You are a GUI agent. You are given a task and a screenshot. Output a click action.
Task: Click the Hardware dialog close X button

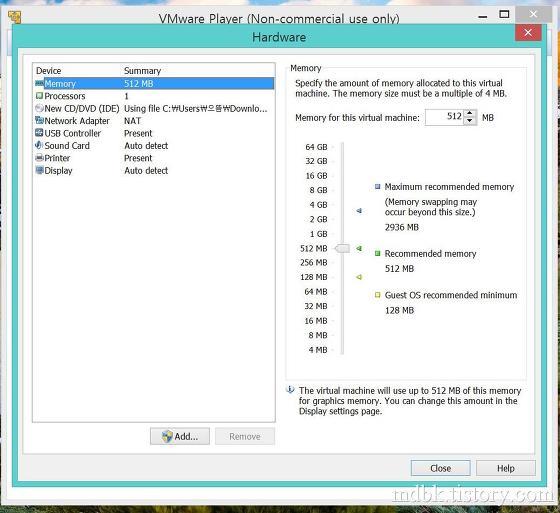(528, 33)
